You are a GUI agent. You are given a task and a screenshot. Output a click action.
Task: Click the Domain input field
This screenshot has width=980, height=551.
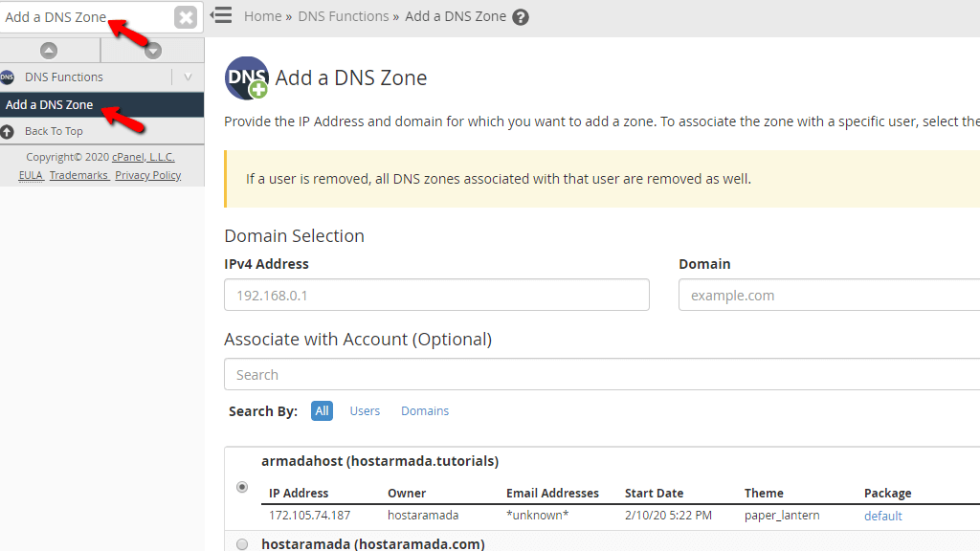(830, 295)
